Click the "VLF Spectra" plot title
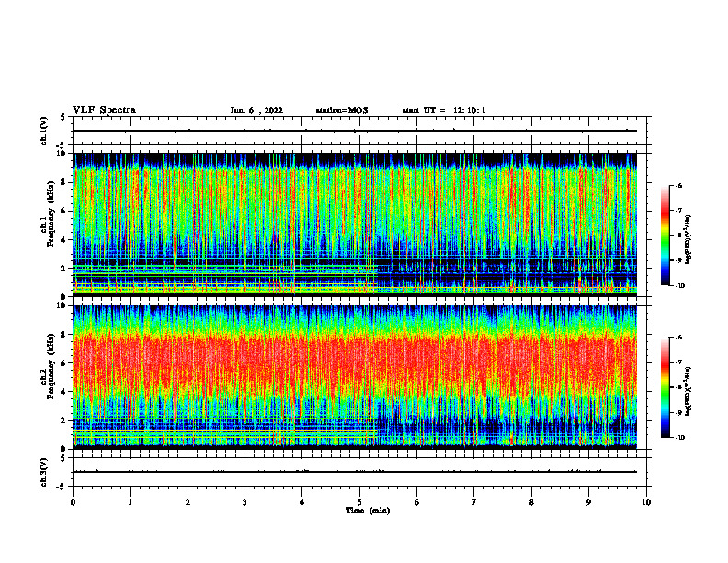The image size is (728, 563). (x=104, y=110)
